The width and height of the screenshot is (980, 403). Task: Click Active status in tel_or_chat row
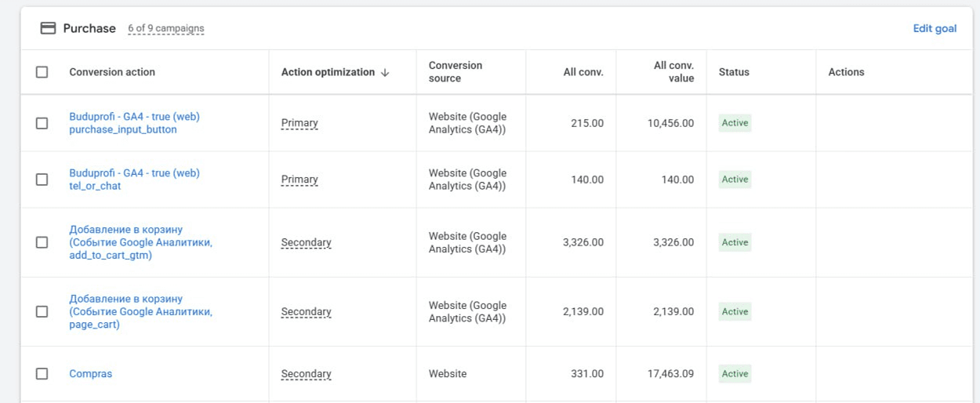[735, 180]
